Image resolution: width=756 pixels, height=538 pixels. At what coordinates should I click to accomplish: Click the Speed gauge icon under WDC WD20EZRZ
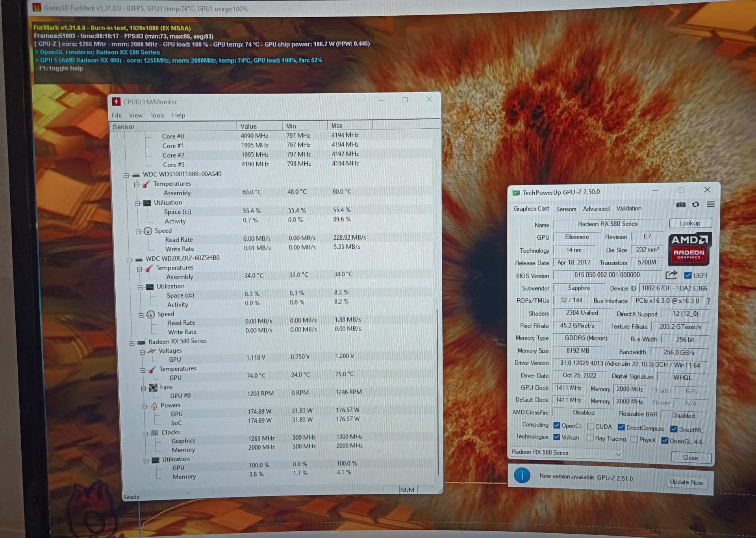[151, 314]
